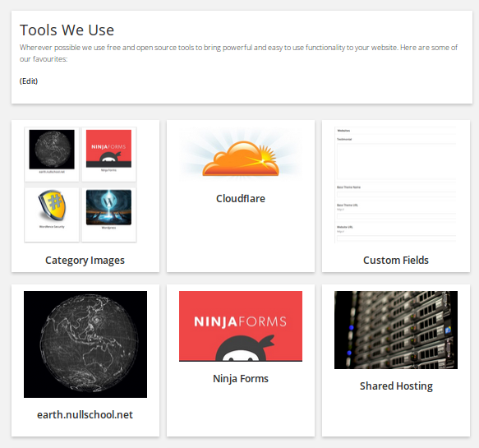Open the Cloudflare title link
This screenshot has width=479, height=448.
pyautogui.click(x=241, y=199)
